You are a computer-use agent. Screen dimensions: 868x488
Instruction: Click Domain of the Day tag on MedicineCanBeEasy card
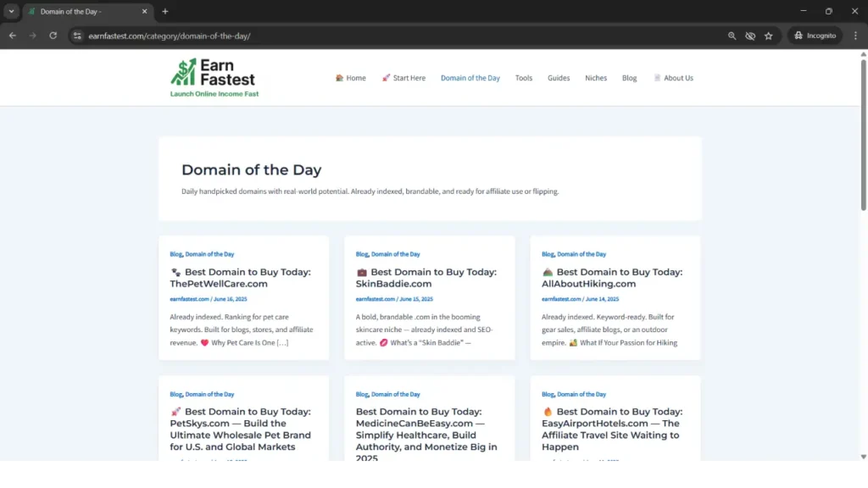395,395
